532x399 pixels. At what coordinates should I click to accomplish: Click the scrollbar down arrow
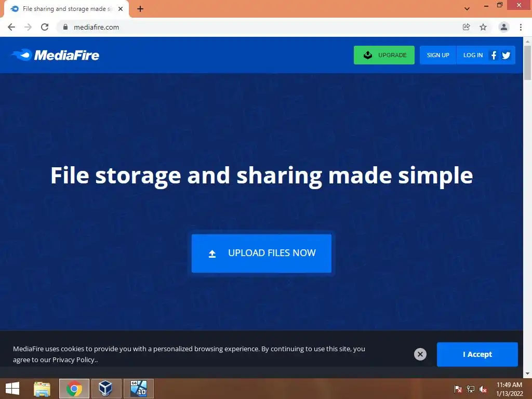[x=527, y=374]
